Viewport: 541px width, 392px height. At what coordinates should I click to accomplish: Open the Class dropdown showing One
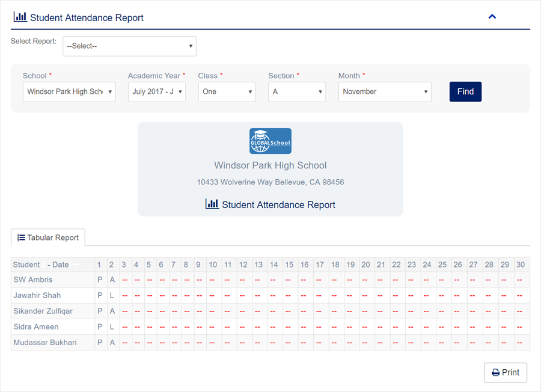click(227, 92)
